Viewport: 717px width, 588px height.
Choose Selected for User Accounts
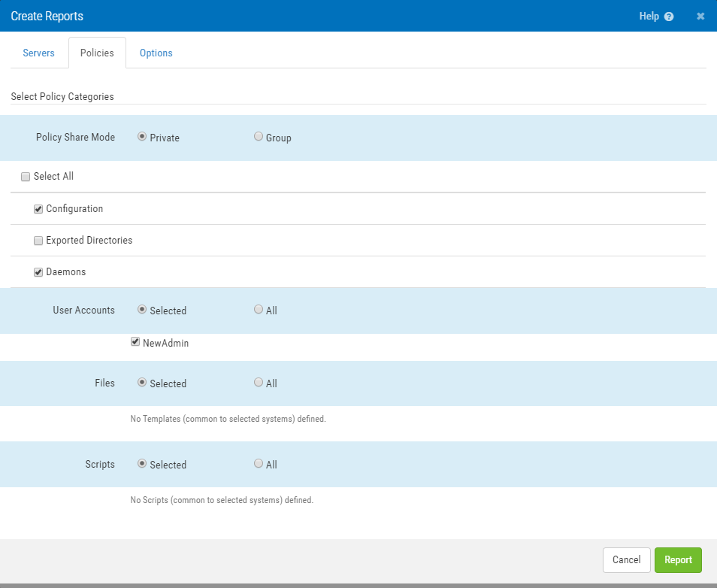[142, 310]
